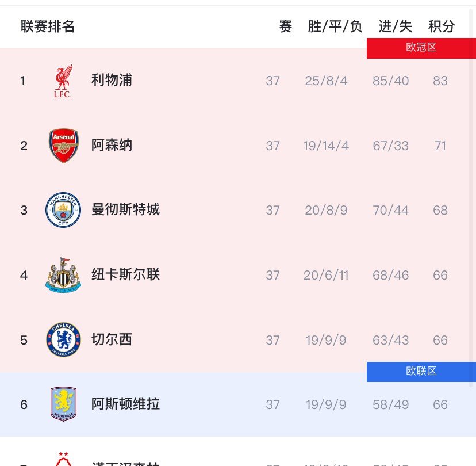
Task: Click the Chelsea club badge icon
Action: [x=63, y=339]
